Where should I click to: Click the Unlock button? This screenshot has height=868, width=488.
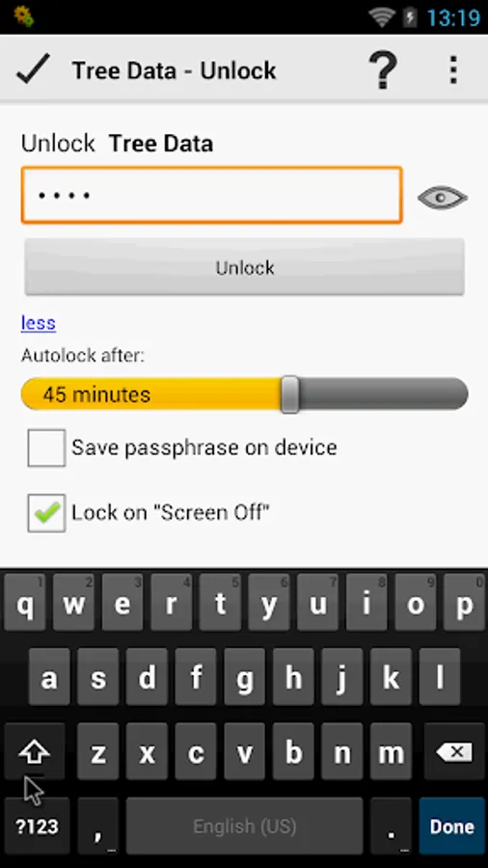pos(245,267)
